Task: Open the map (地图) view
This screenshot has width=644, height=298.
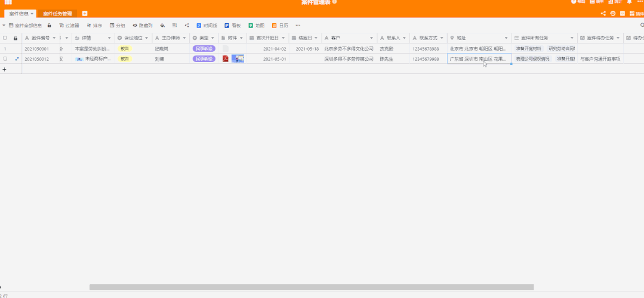Action: pos(256,26)
